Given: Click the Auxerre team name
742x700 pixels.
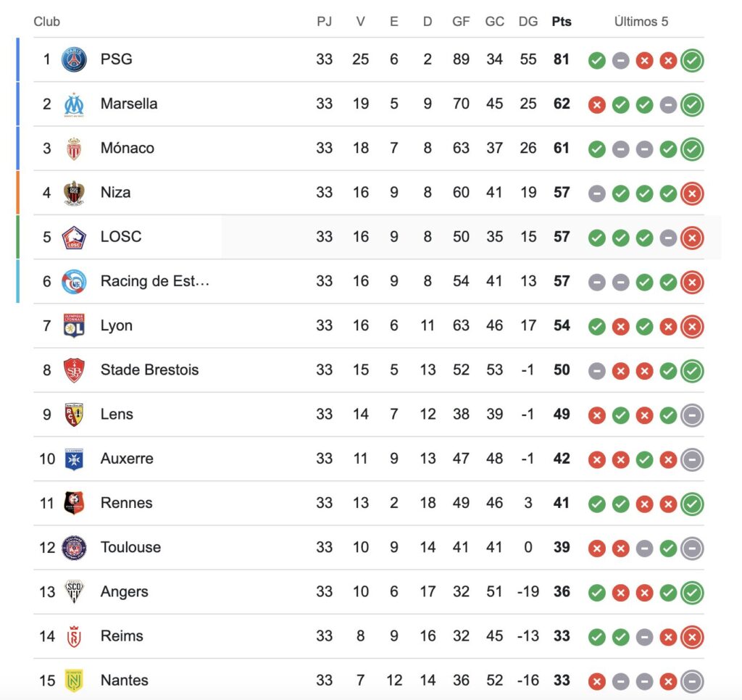Looking at the screenshot, I should click(127, 459).
